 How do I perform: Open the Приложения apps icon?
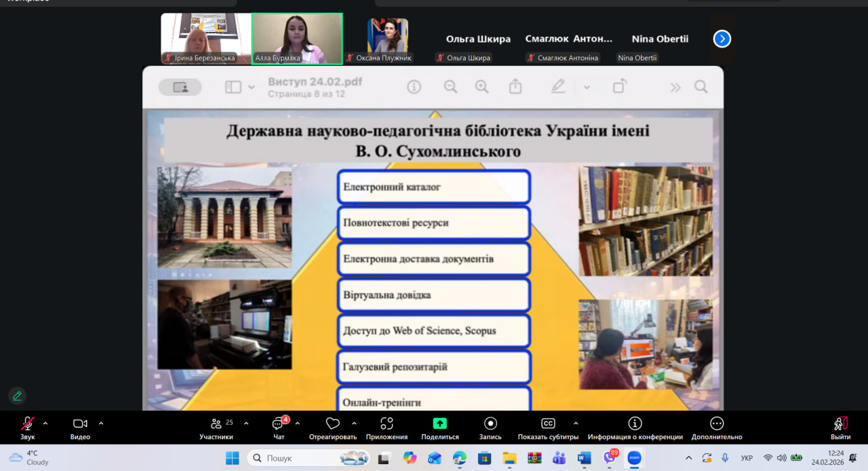click(387, 424)
